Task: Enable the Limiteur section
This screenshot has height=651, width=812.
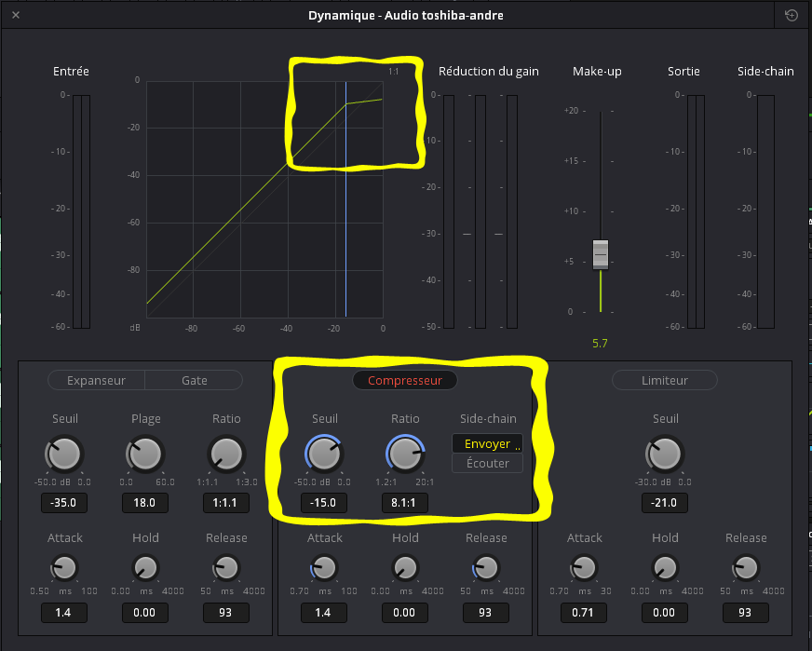Action: click(x=665, y=380)
